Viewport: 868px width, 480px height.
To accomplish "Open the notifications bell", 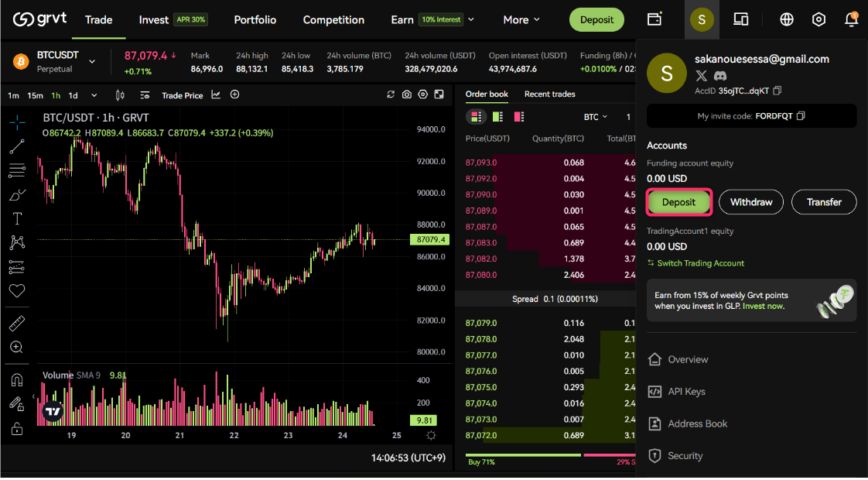I will point(851,19).
